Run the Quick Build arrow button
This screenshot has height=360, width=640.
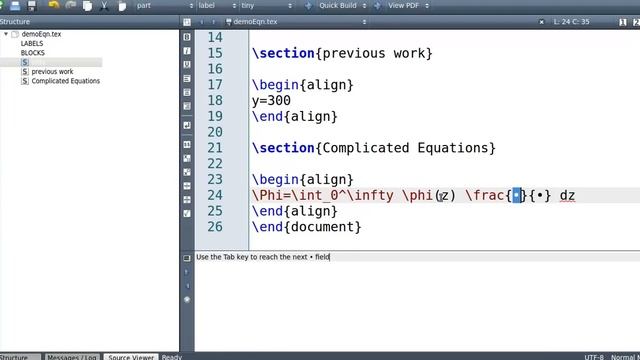pos(308,5)
